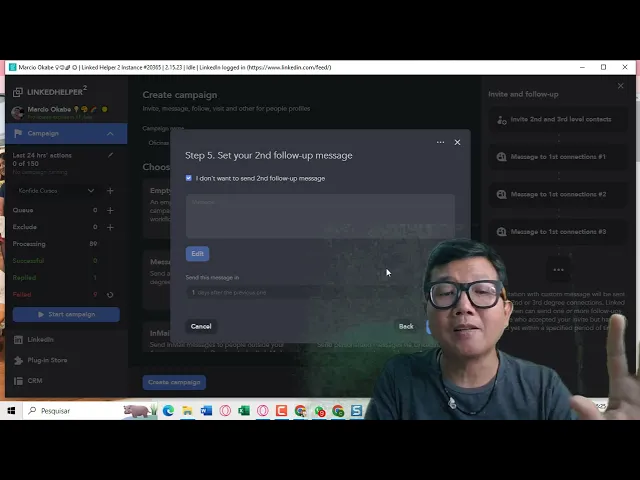Open the orange C app from taskbar
The width and height of the screenshot is (640, 480).
coord(281,411)
